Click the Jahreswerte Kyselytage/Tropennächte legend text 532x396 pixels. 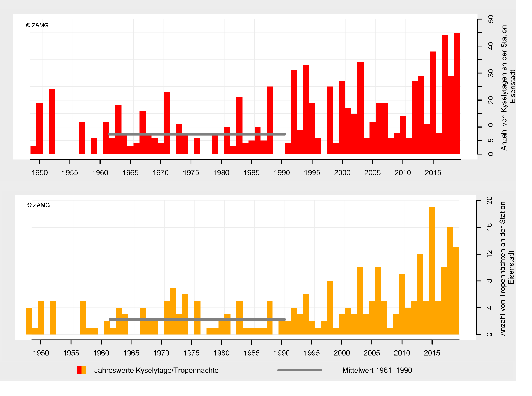coord(156,370)
